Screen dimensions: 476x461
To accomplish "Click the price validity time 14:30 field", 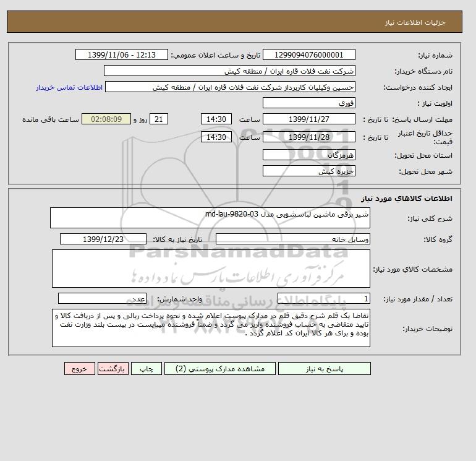I will (216, 137).
